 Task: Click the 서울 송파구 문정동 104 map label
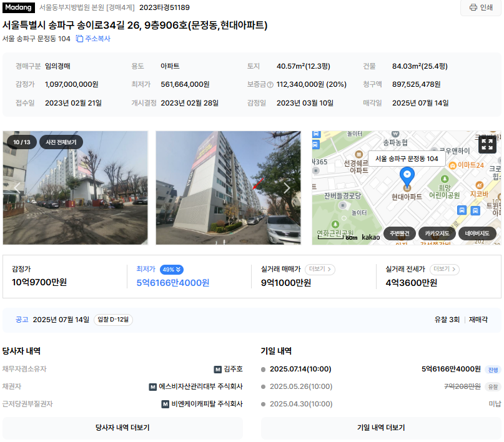[407, 159]
